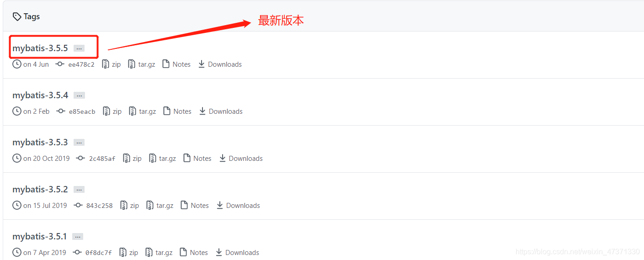
Task: Download zip for mybatis-3.5.5
Action: tap(117, 64)
